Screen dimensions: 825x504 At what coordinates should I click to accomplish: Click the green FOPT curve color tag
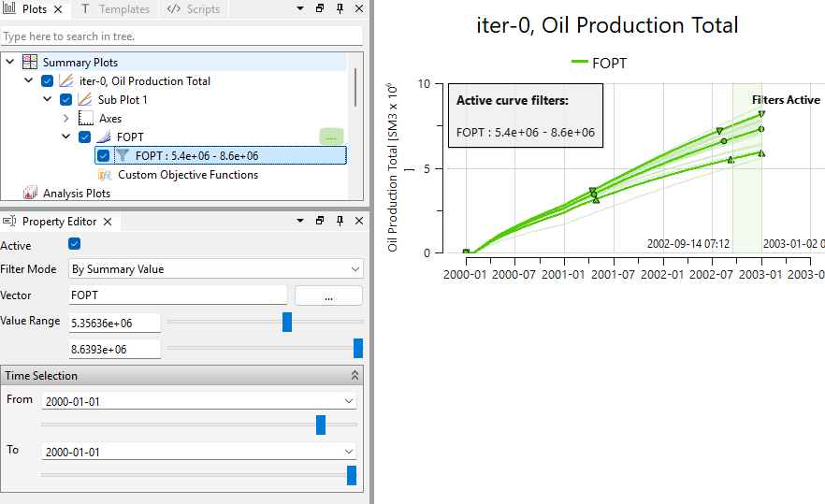[331, 137]
